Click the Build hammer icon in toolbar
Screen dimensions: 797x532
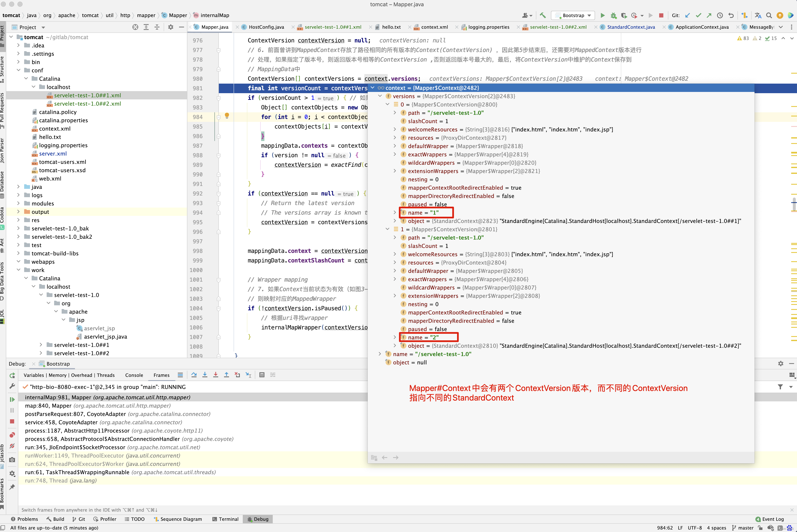(543, 15)
